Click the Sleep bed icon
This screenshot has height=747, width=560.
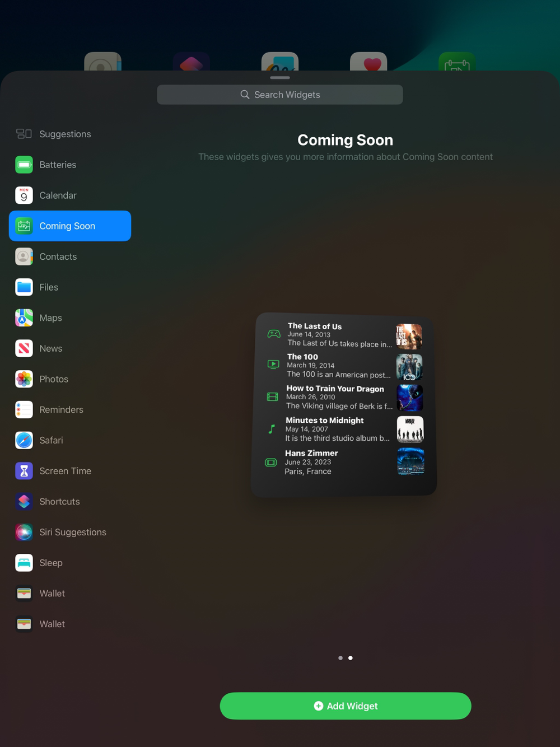coord(24,563)
